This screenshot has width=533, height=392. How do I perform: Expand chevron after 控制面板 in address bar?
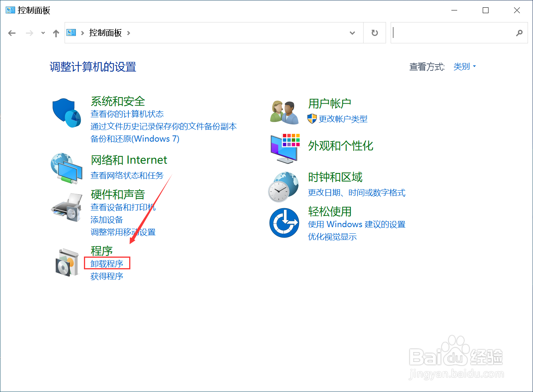(128, 33)
